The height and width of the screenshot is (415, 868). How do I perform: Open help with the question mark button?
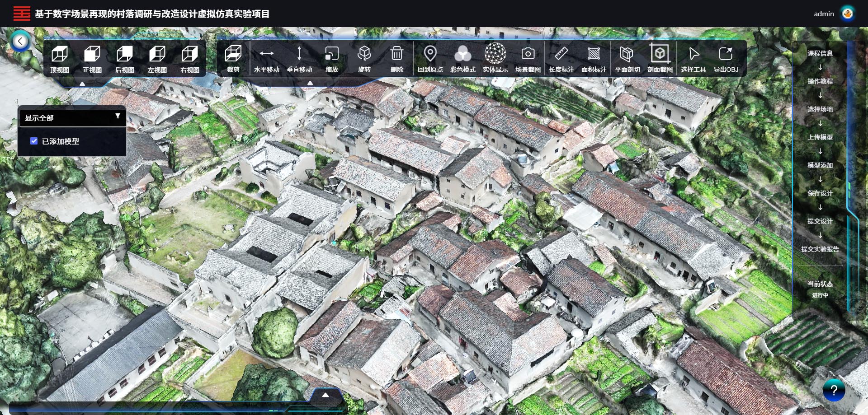click(834, 390)
